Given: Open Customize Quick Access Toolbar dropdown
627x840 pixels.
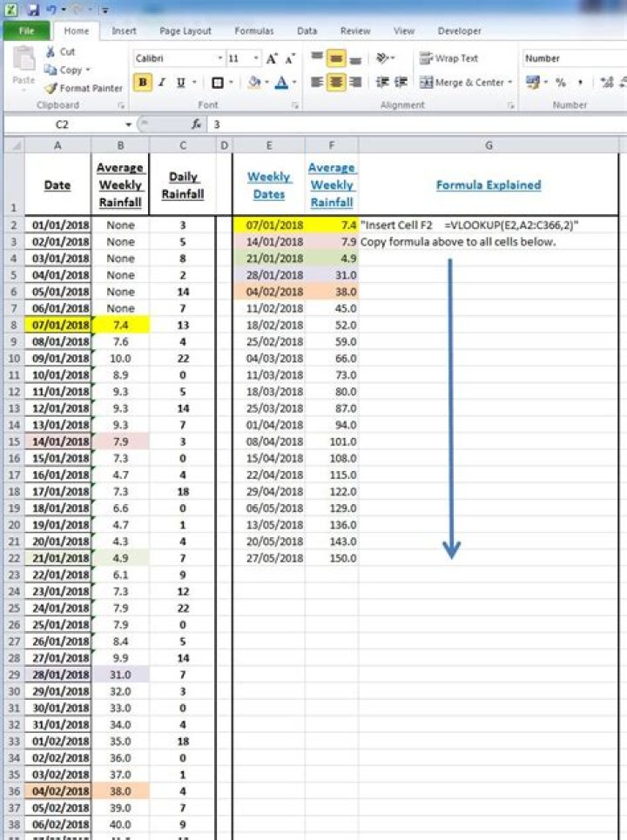Looking at the screenshot, I should tap(105, 10).
